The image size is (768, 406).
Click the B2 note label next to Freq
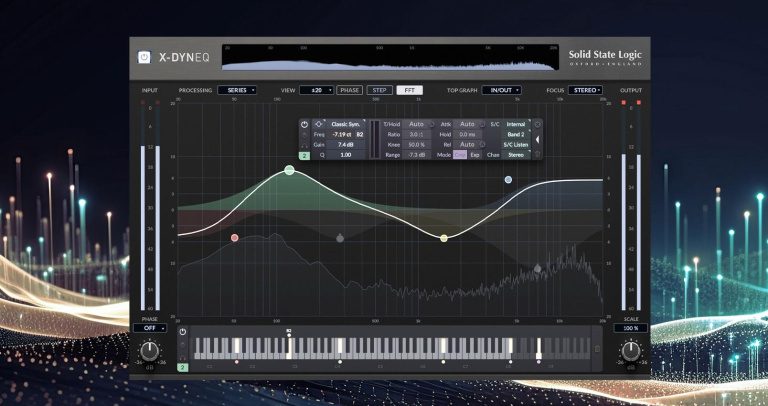pyautogui.click(x=360, y=134)
